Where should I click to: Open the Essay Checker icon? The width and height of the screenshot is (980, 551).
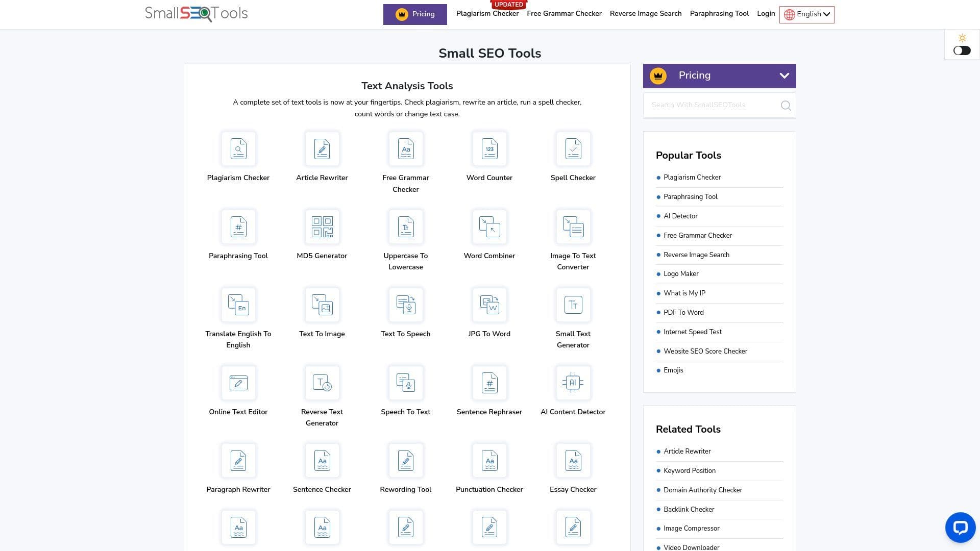coord(573,461)
